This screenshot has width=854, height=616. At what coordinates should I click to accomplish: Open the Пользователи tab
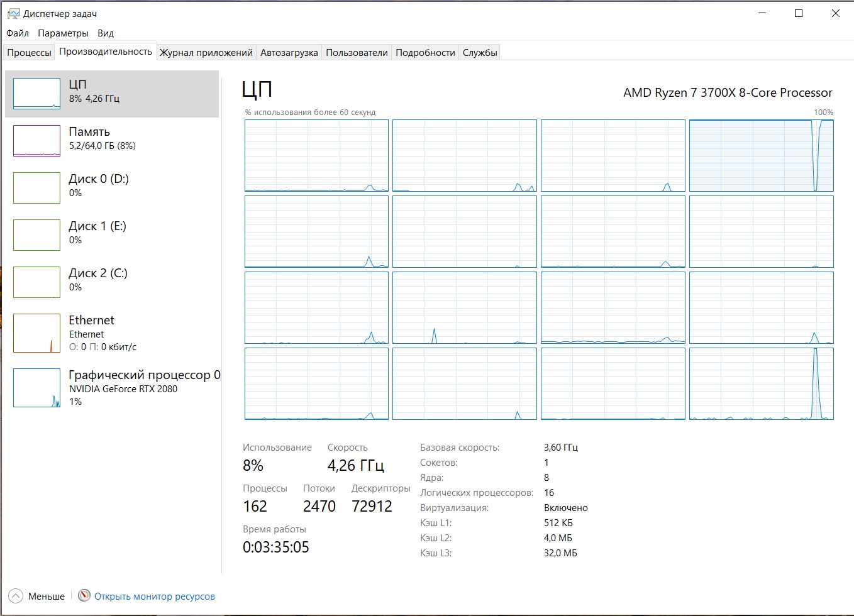click(357, 53)
